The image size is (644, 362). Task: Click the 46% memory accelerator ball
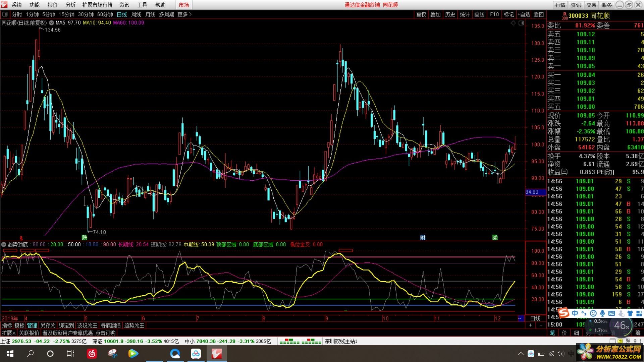point(621,325)
